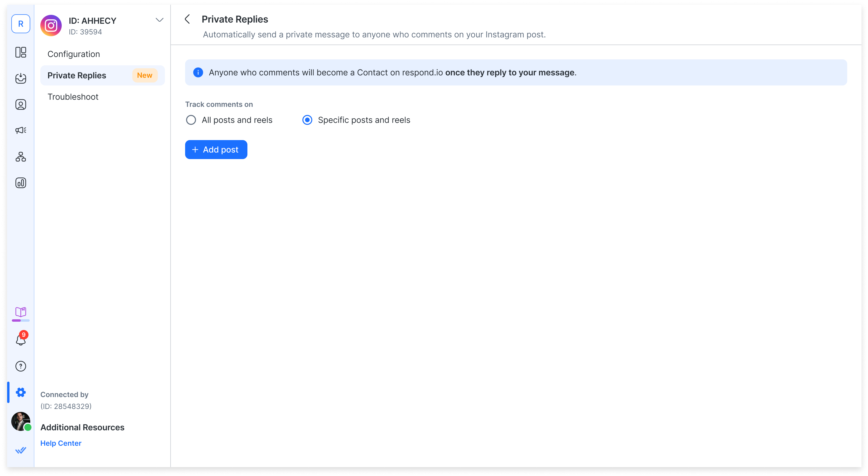Open the Reports chart icon
This screenshot has height=476, width=868.
point(20,183)
